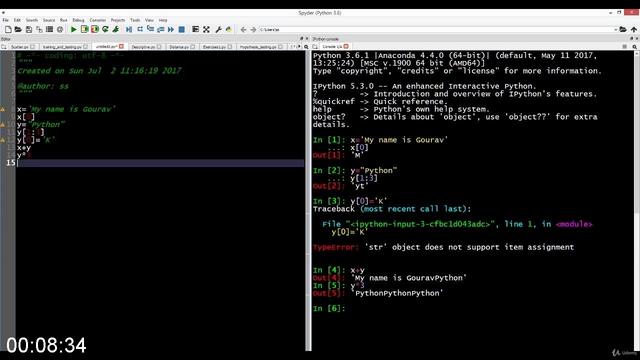Click the Save all files icon

[x=39, y=29]
